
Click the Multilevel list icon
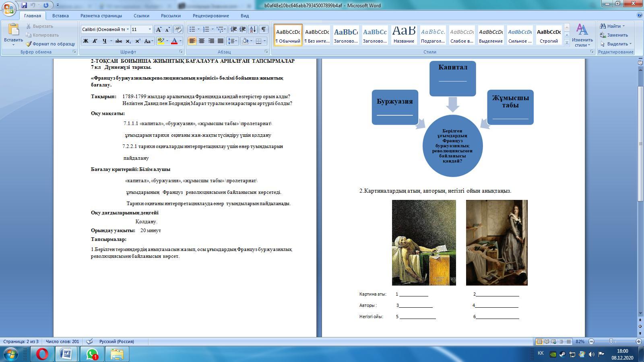220,29
